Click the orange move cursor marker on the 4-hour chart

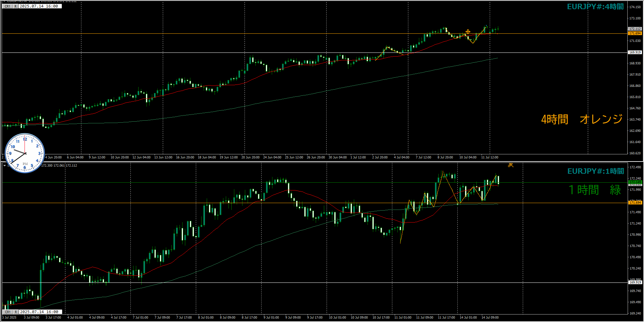point(468,32)
